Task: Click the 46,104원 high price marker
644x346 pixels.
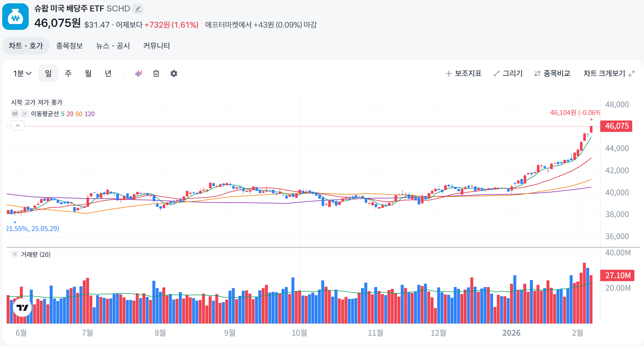Action: click(575, 113)
